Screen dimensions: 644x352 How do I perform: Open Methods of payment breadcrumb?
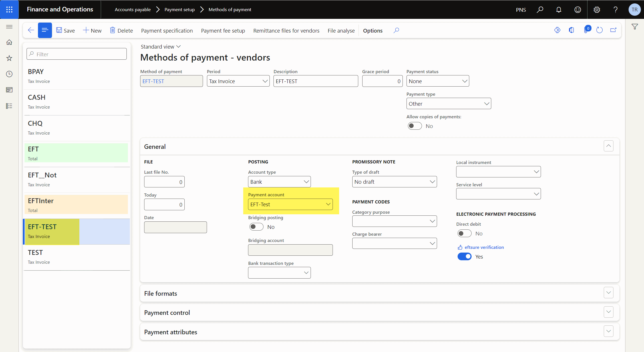230,9
